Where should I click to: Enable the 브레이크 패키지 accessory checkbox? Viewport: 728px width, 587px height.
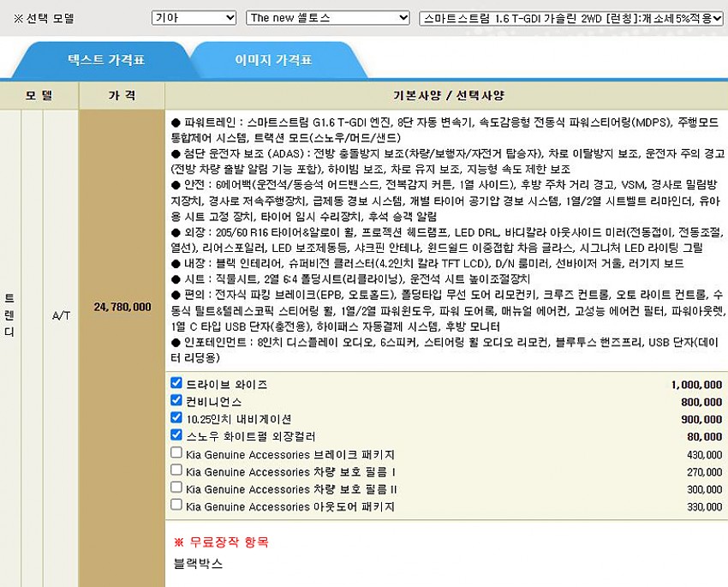coord(176,453)
